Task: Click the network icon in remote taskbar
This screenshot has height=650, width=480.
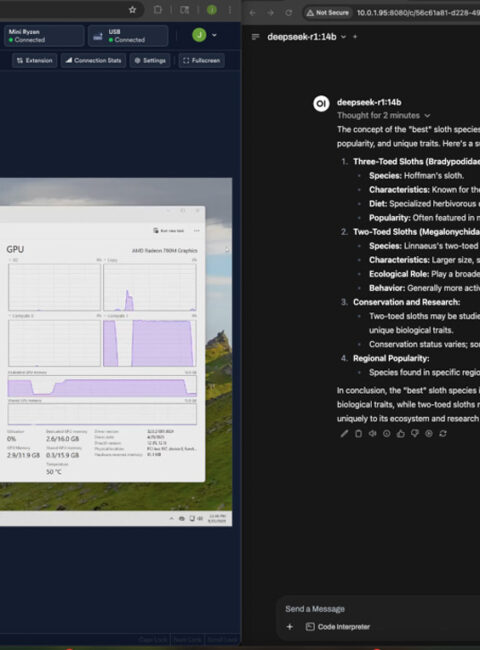Action: [192, 519]
